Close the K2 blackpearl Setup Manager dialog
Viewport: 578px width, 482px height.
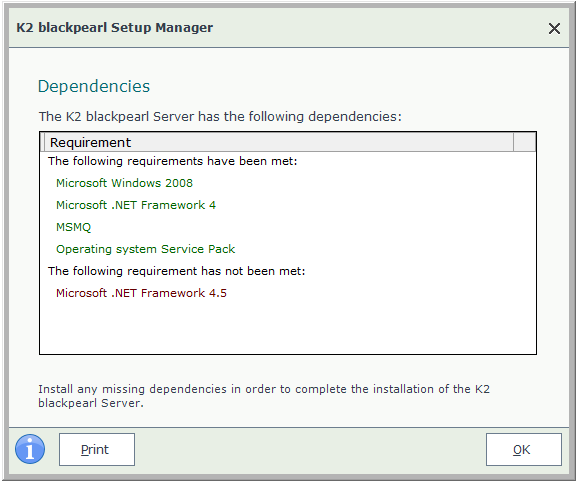tap(554, 28)
